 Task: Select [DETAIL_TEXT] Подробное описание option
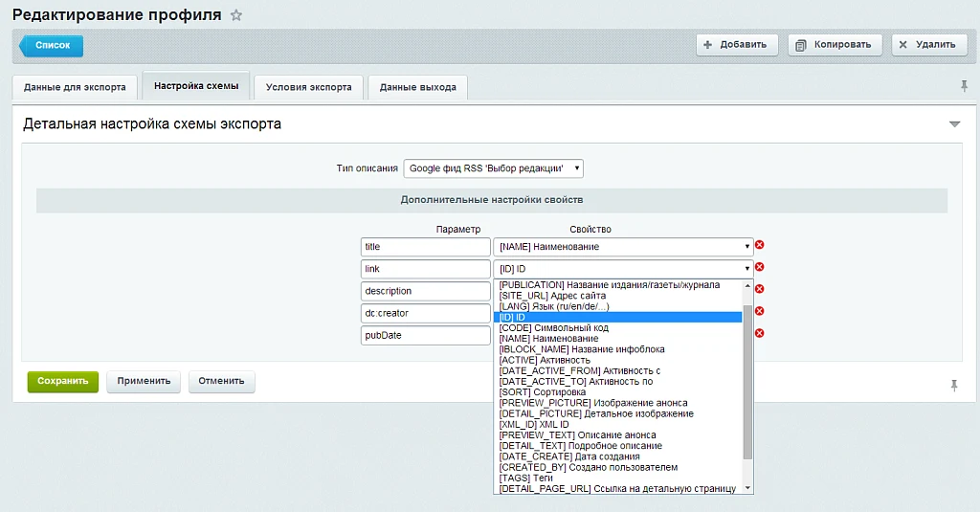coord(617,446)
